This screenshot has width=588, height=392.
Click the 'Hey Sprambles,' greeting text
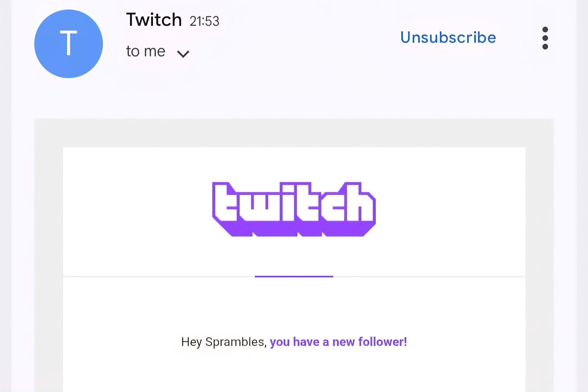click(x=224, y=342)
